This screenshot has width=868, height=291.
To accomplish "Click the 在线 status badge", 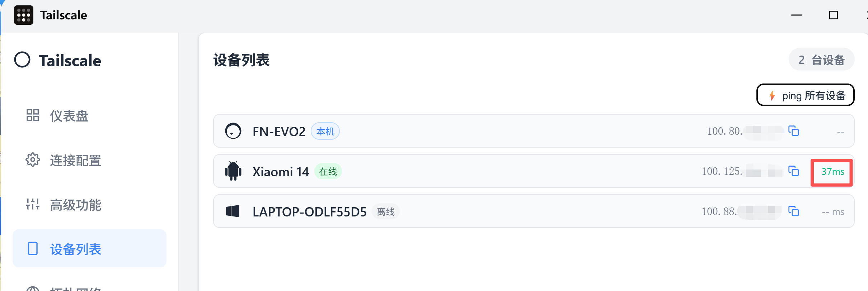I will [328, 172].
